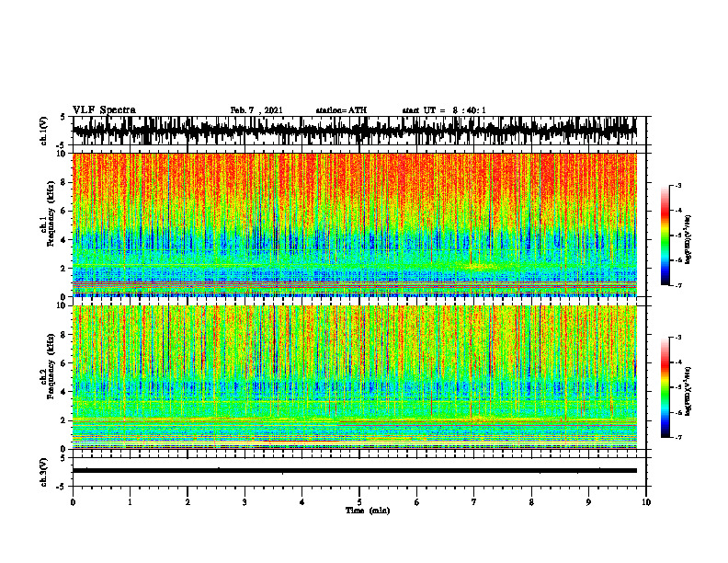Click the ch.3 flat black trace
This screenshot has height=563, width=728.
[x=355, y=471]
